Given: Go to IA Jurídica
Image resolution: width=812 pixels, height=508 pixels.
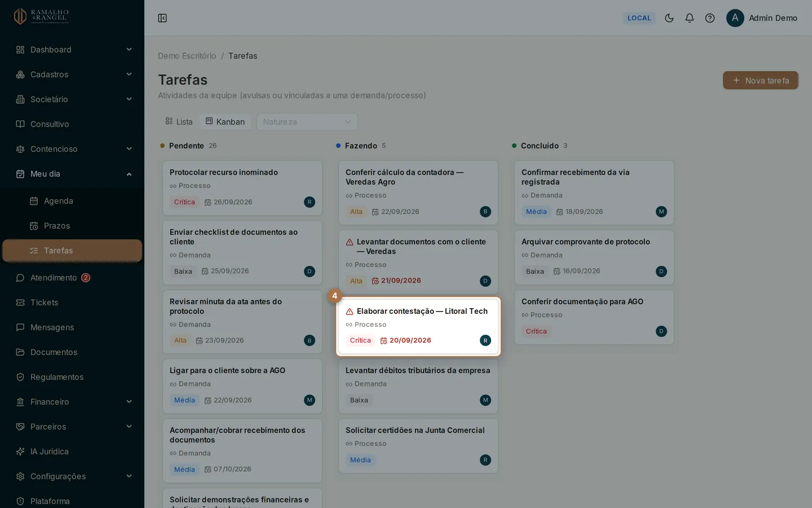Looking at the screenshot, I should (x=72, y=452).
